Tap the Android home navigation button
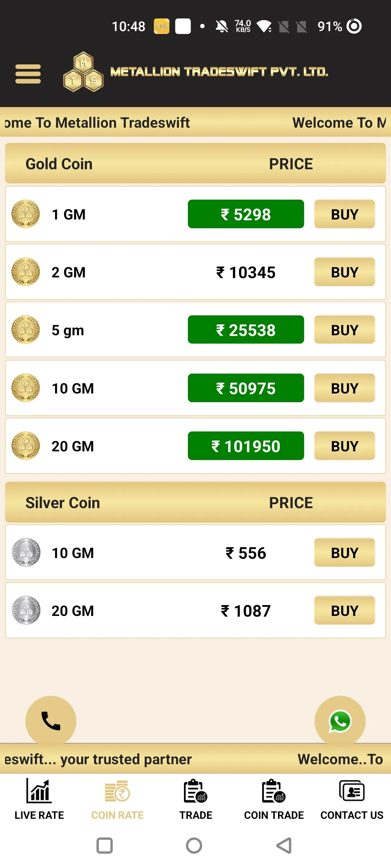The width and height of the screenshot is (391, 868). 194,846
